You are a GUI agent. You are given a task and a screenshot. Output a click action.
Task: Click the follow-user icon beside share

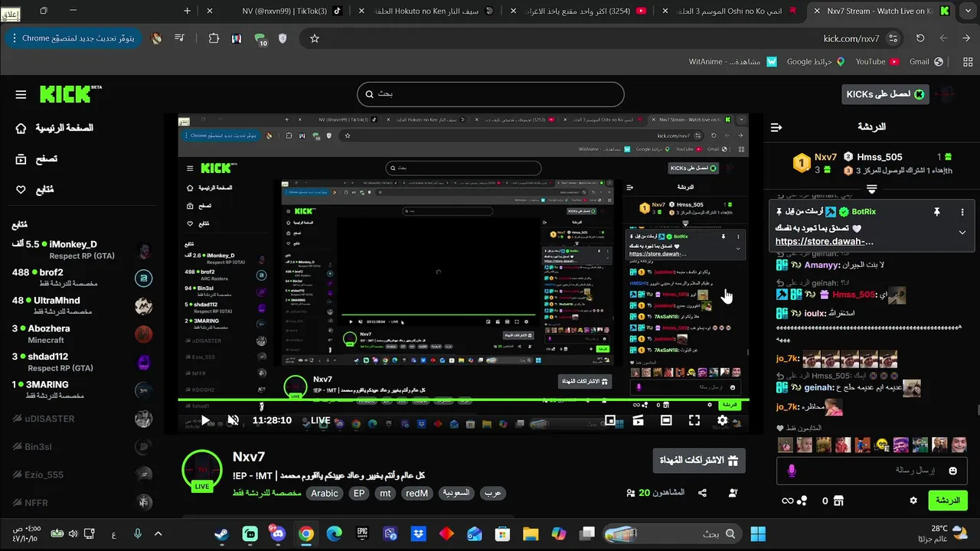[x=733, y=494]
